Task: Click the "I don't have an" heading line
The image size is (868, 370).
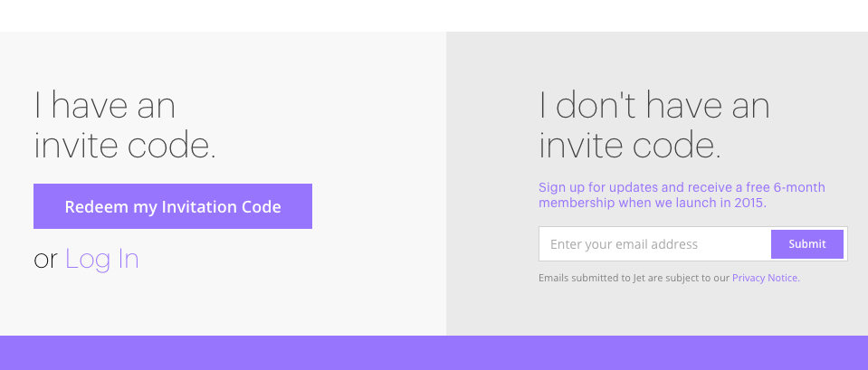Action: tap(653, 107)
